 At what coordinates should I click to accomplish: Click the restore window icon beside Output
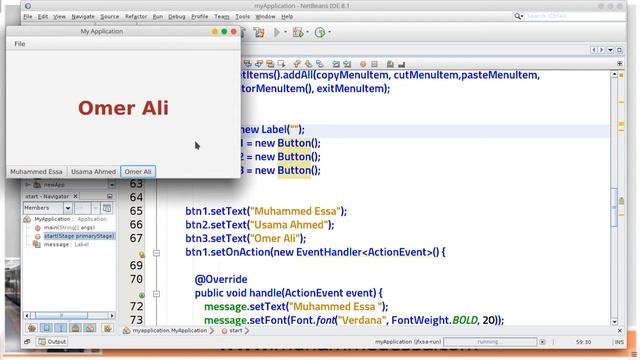[x=27, y=342]
